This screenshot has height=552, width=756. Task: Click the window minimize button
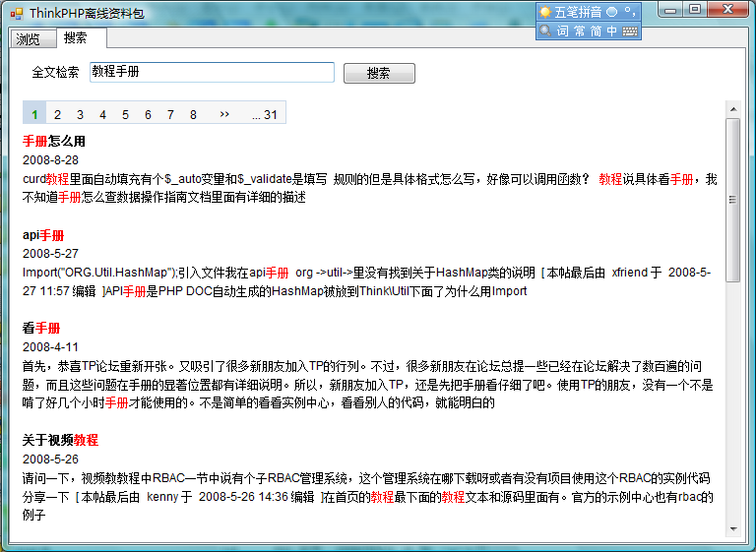[670, 10]
